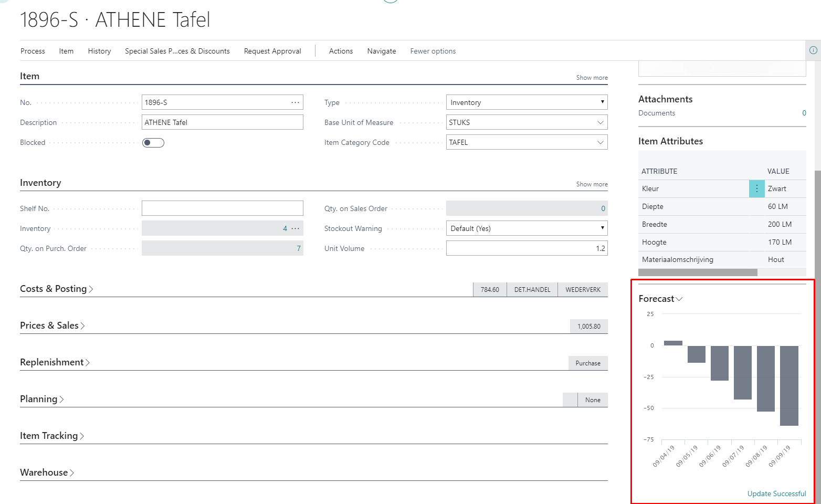Select the Breedte attribute row
821x504 pixels.
[x=722, y=224]
